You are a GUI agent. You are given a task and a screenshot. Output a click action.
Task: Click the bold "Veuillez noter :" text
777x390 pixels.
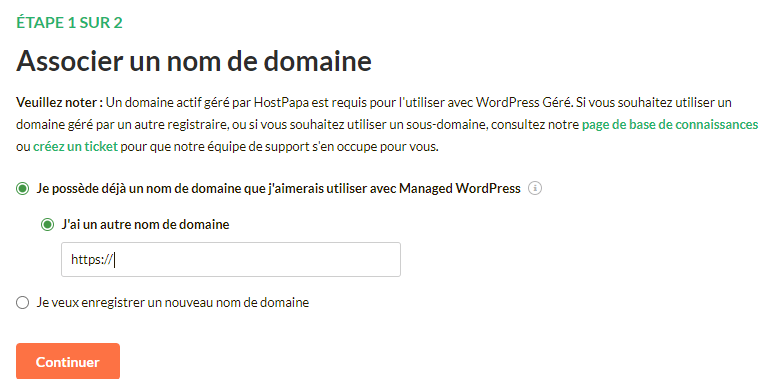tap(59, 103)
